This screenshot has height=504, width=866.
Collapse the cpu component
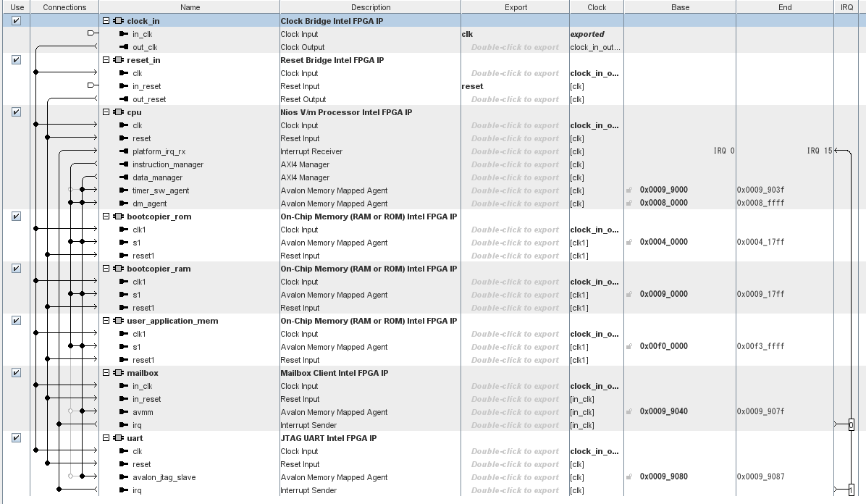(106, 112)
